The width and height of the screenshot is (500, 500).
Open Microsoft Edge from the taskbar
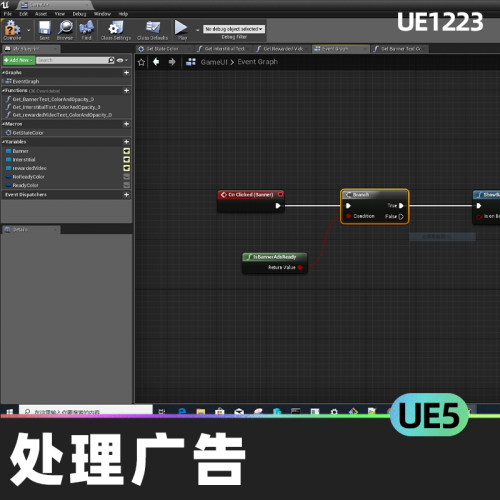(182, 412)
